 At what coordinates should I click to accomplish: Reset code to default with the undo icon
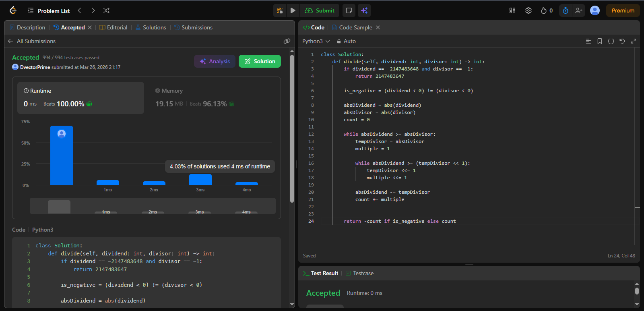coord(622,41)
